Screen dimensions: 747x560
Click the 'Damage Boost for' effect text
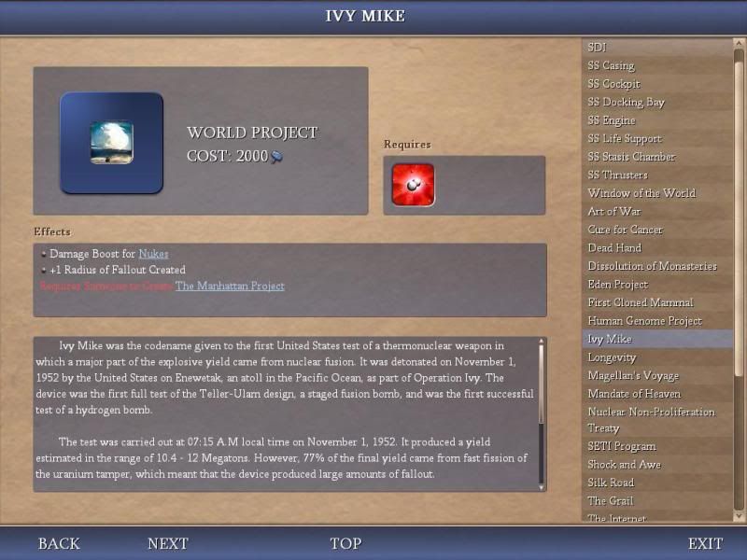[92, 254]
